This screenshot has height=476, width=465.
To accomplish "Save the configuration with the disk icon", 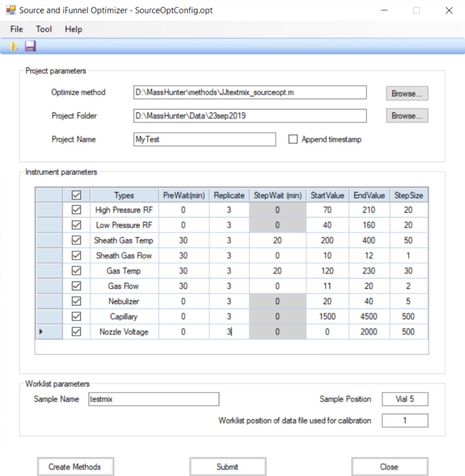I will (31, 46).
